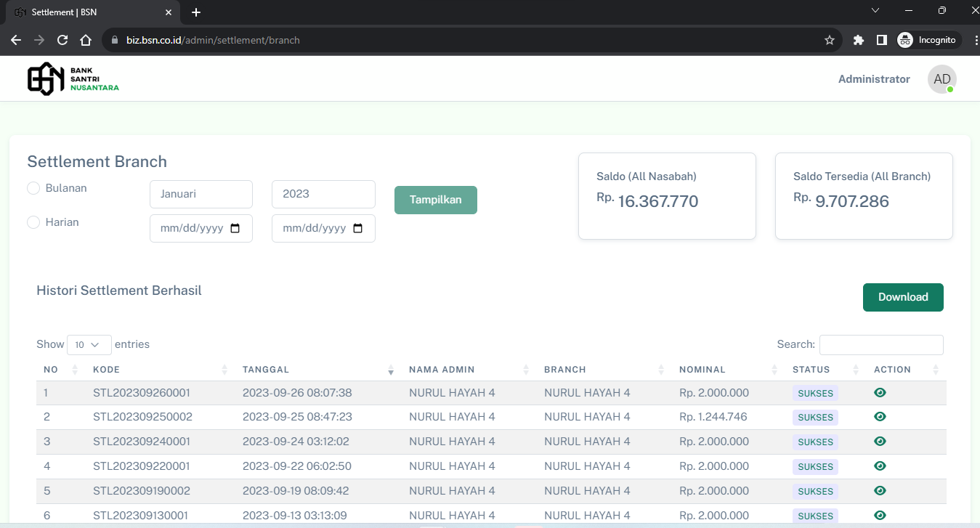The height and width of the screenshot is (528, 980).
Task: Click the green Download button
Action: [902, 297]
